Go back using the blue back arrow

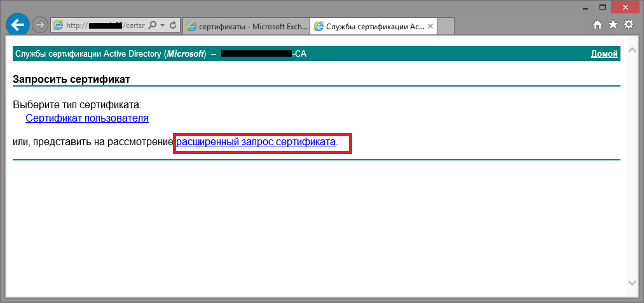[x=18, y=25]
